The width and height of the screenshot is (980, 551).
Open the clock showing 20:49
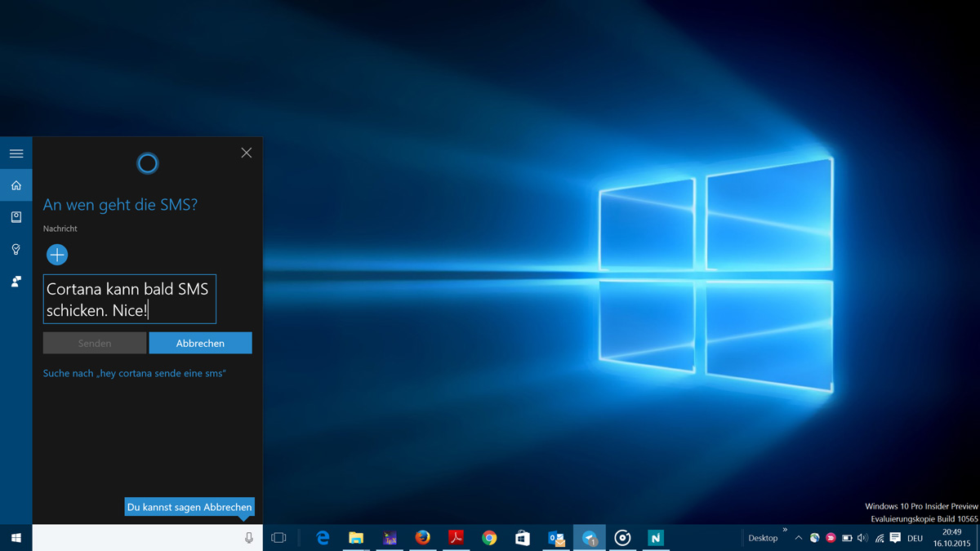951,538
